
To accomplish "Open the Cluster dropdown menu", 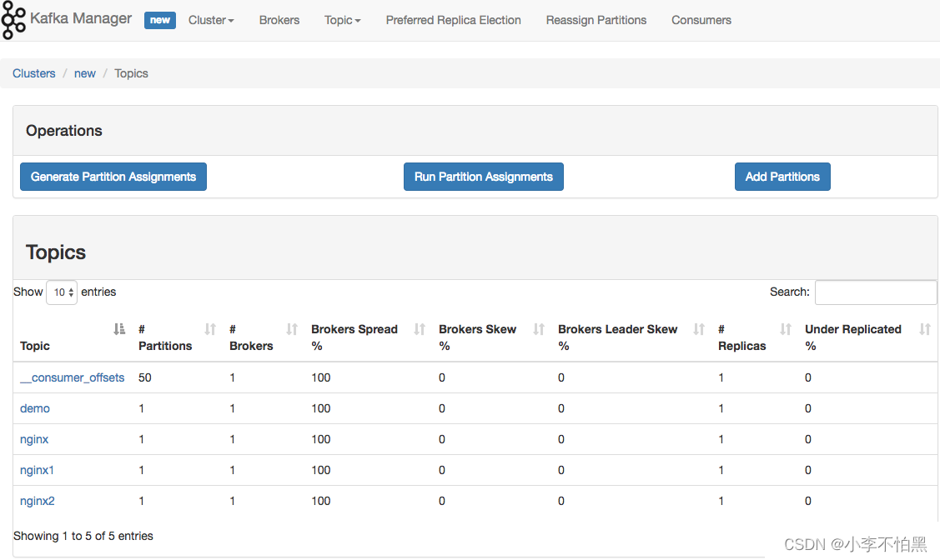I will pyautogui.click(x=211, y=20).
